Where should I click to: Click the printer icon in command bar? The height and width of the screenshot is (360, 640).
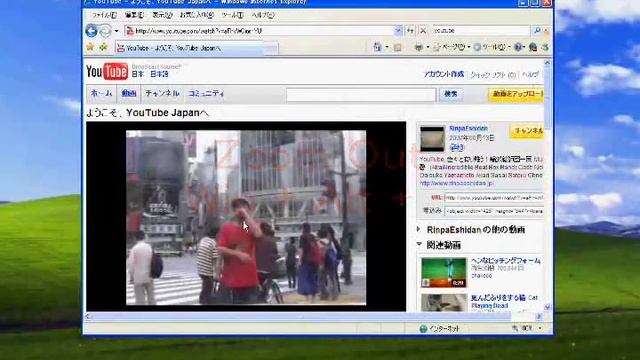418,47
